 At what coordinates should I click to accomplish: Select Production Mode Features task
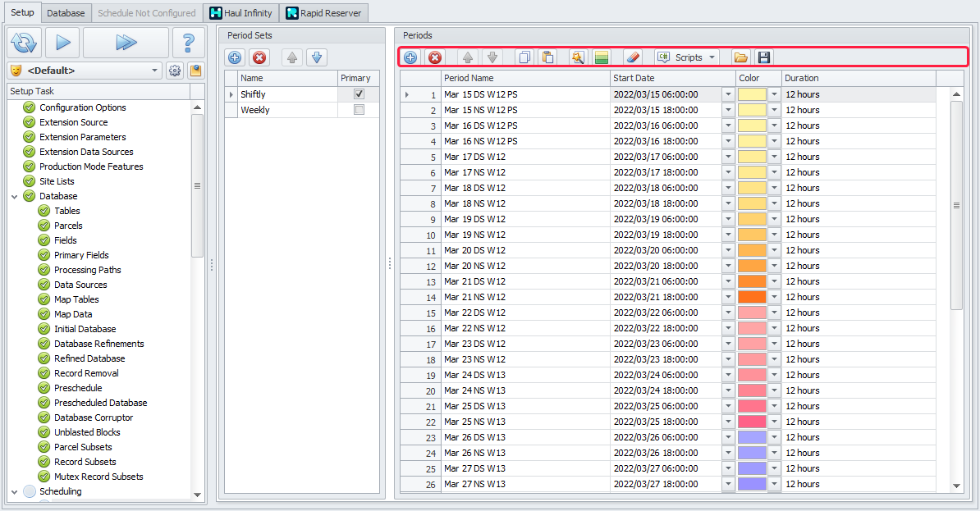[x=91, y=167]
